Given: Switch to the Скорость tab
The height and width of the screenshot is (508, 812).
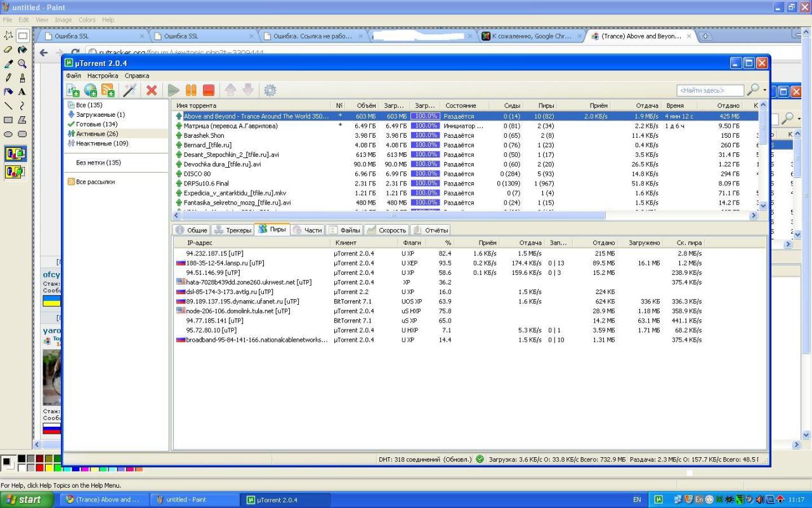Looking at the screenshot, I should tap(386, 230).
